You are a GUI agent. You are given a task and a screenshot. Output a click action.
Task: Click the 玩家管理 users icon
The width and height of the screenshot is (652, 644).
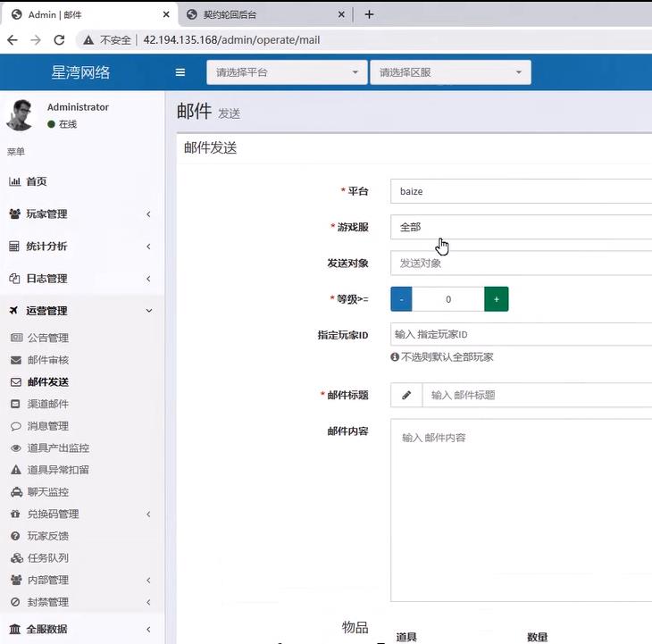14,213
